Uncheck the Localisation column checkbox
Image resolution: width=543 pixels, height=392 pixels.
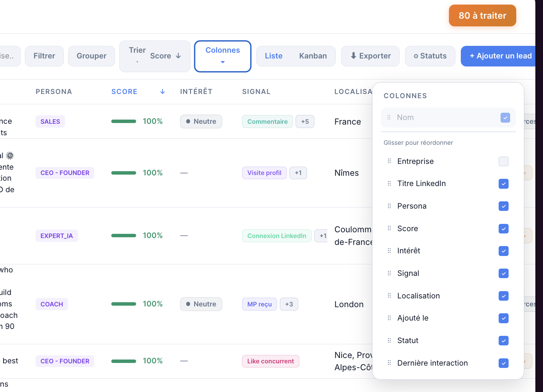[504, 296]
